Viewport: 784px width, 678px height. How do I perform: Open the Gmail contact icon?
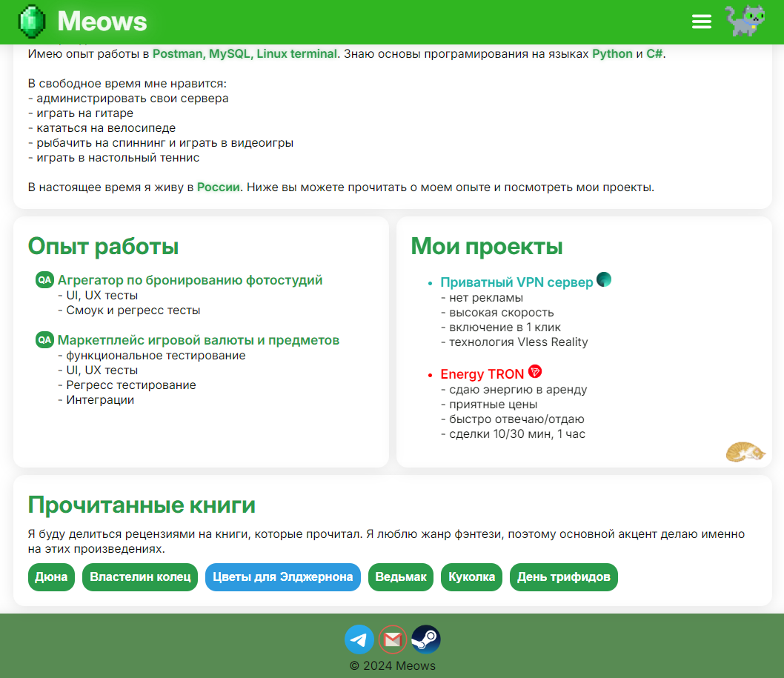coord(393,639)
